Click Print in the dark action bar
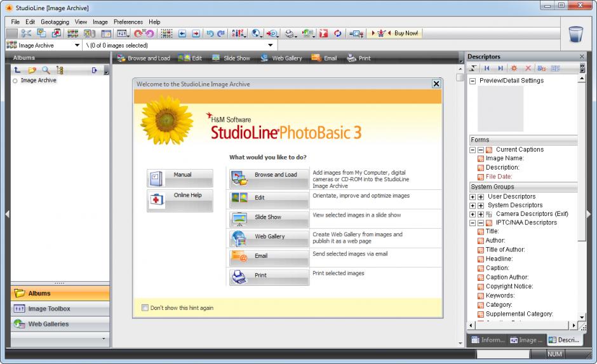Viewport: 597px width, 364px height. pyautogui.click(x=359, y=58)
